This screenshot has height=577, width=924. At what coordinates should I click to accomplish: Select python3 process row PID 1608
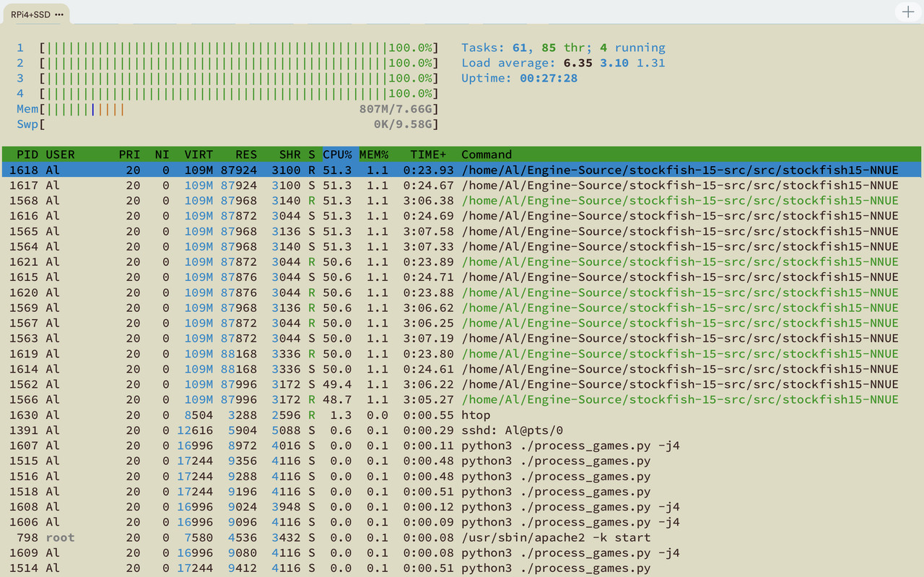(x=462, y=507)
